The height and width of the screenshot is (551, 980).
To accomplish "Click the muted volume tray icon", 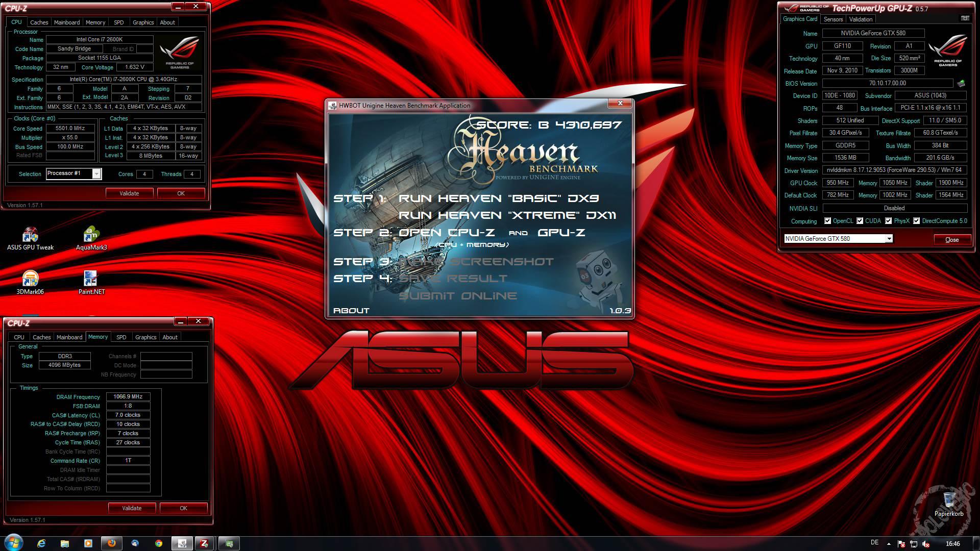I will (926, 544).
